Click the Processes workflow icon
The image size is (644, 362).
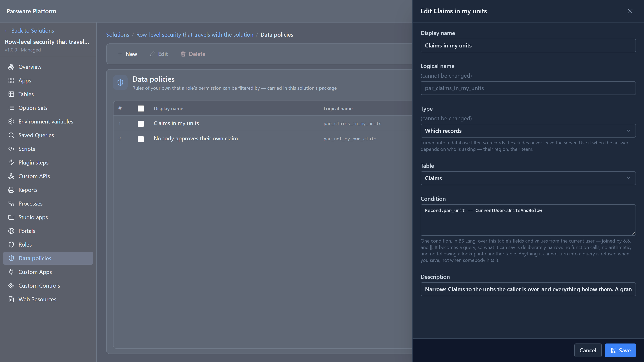[11, 204]
